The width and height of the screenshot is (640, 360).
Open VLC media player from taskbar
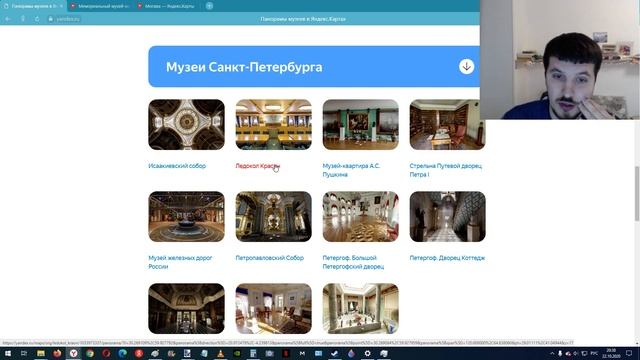(220, 353)
